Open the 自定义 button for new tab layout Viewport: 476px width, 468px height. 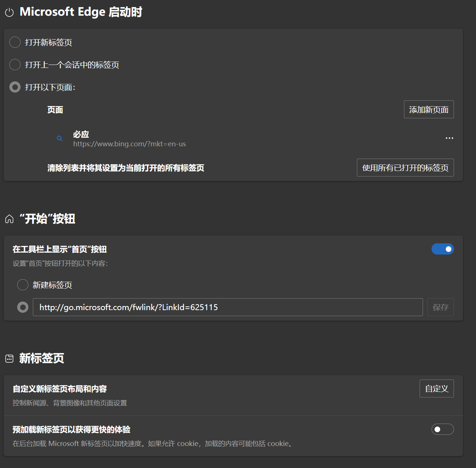436,389
